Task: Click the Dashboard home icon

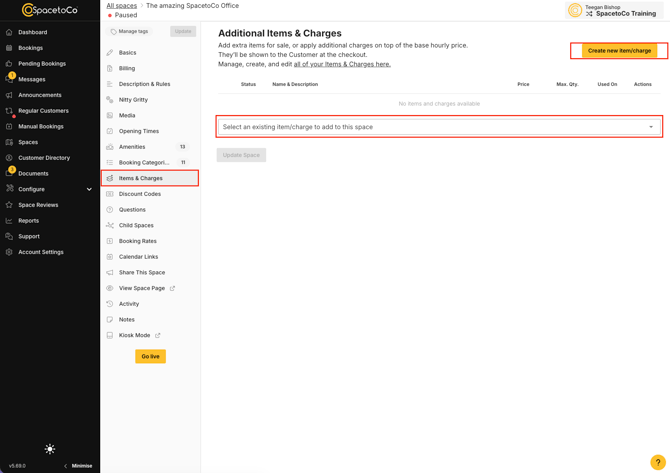Action: point(9,32)
